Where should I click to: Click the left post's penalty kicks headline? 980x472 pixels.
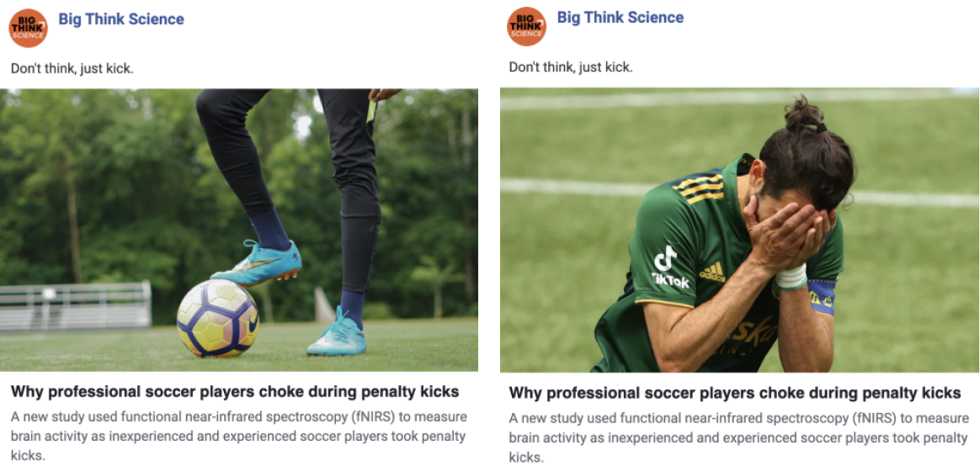[235, 391]
